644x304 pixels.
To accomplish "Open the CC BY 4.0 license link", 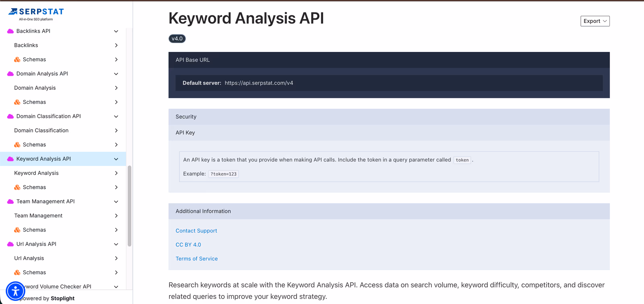I will click(188, 245).
